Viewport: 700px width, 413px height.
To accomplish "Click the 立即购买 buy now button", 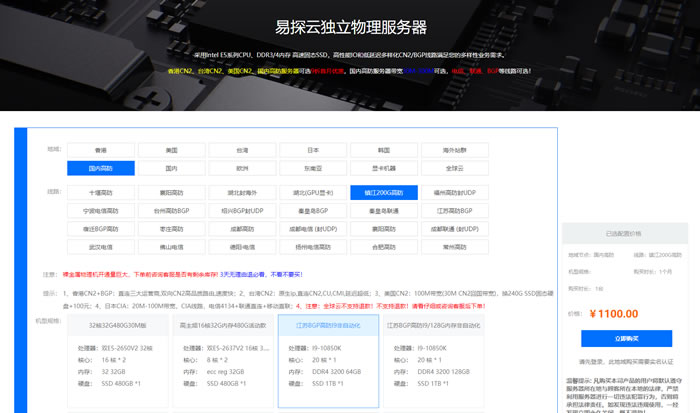I will (626, 338).
